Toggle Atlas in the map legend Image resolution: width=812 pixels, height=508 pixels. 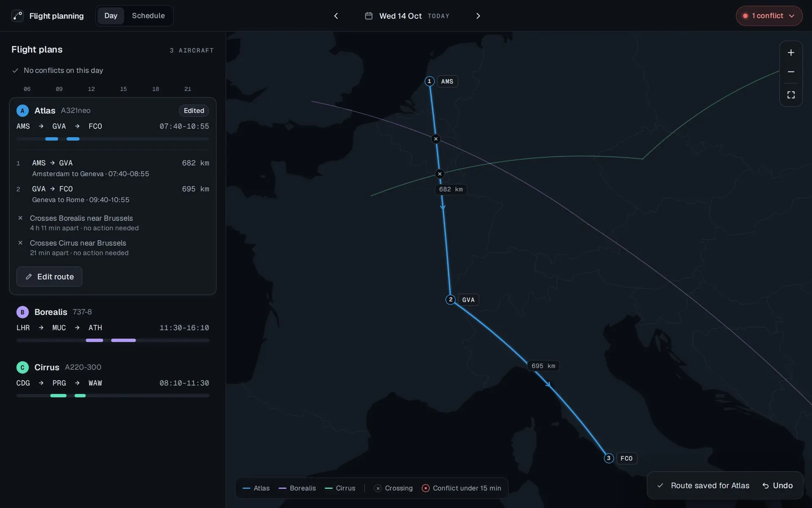[x=256, y=488]
